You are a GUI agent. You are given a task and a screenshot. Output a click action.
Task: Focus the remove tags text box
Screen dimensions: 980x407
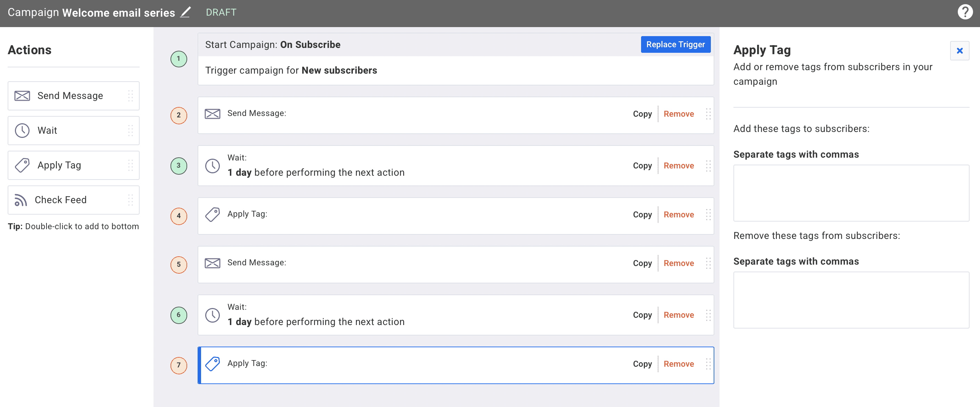(851, 300)
